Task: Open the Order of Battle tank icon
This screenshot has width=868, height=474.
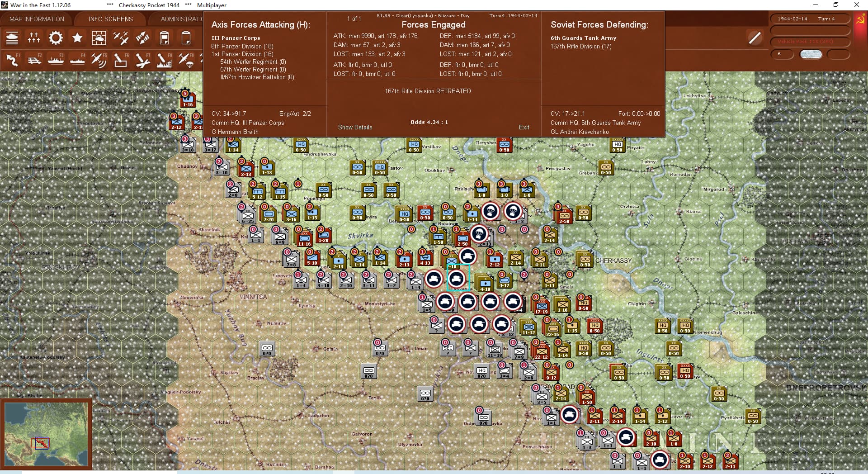Action: [x=12, y=38]
